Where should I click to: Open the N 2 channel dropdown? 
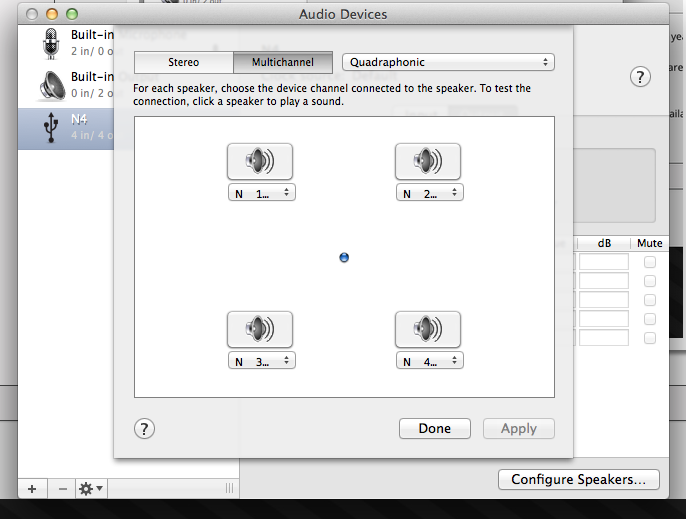pyautogui.click(x=430, y=193)
